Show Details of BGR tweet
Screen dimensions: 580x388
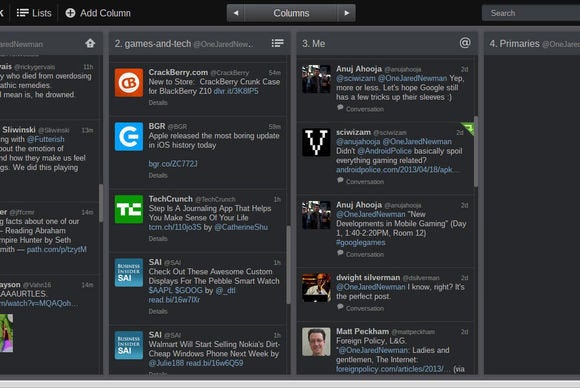tap(158, 175)
